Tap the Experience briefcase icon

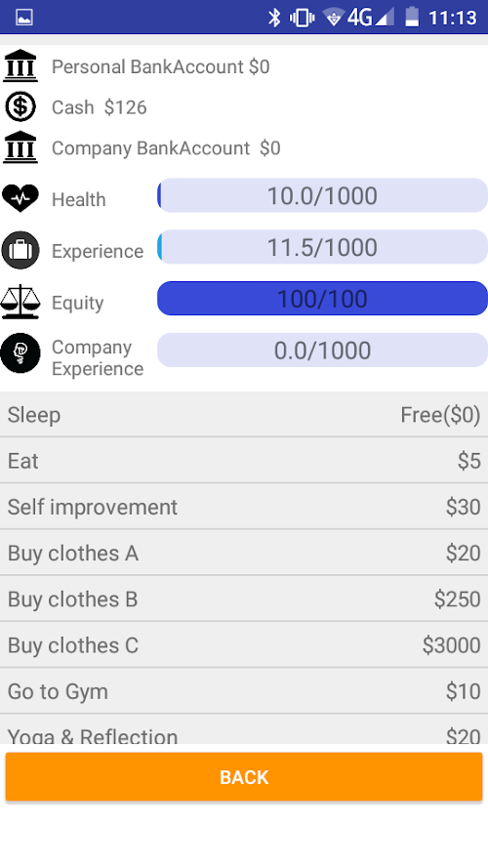coord(20,250)
